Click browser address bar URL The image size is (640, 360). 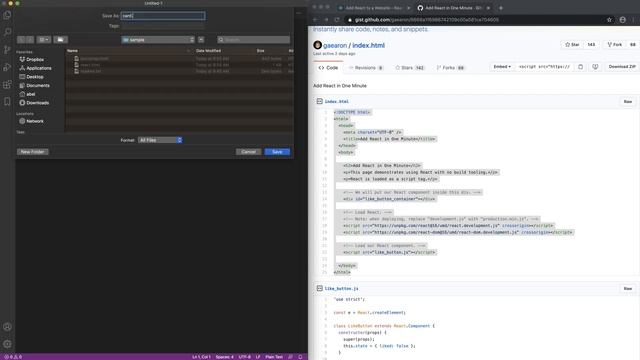point(427,20)
